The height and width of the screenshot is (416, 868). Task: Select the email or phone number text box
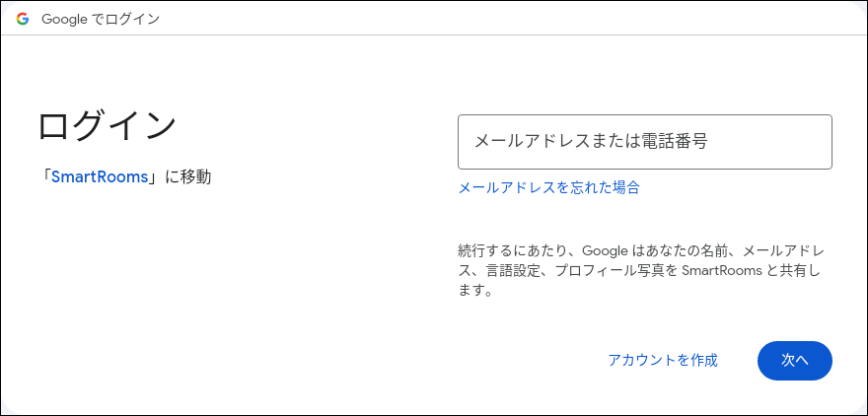point(644,142)
